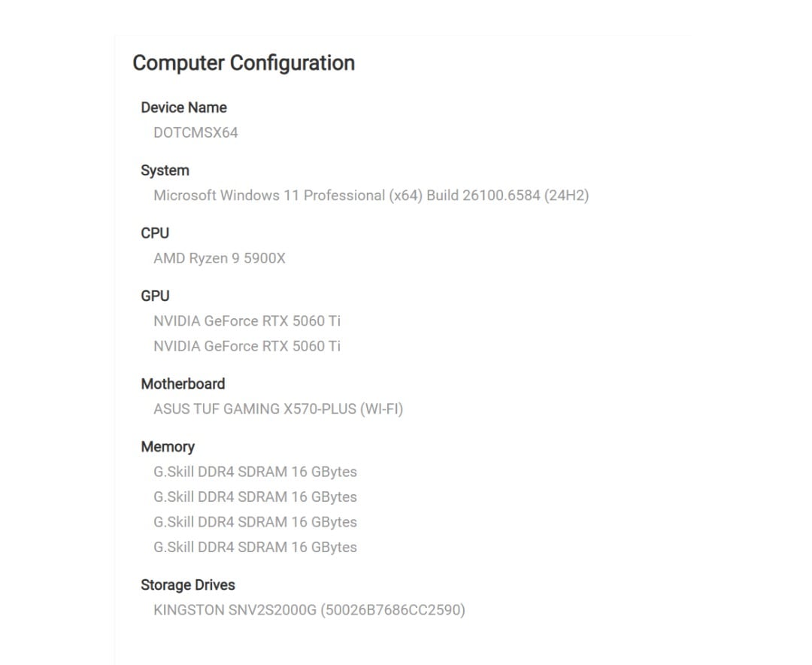Select the Motherboard section label
The width and height of the screenshot is (812, 665).
pyautogui.click(x=183, y=384)
